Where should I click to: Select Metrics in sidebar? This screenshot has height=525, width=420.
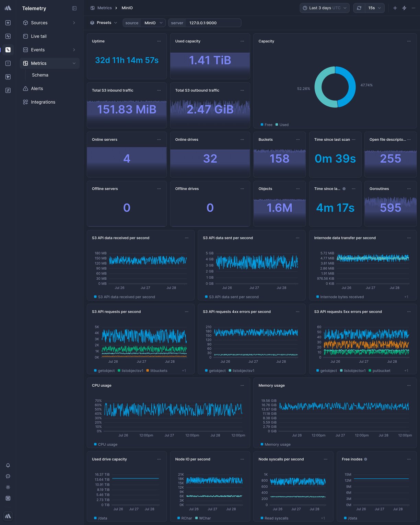click(49, 63)
